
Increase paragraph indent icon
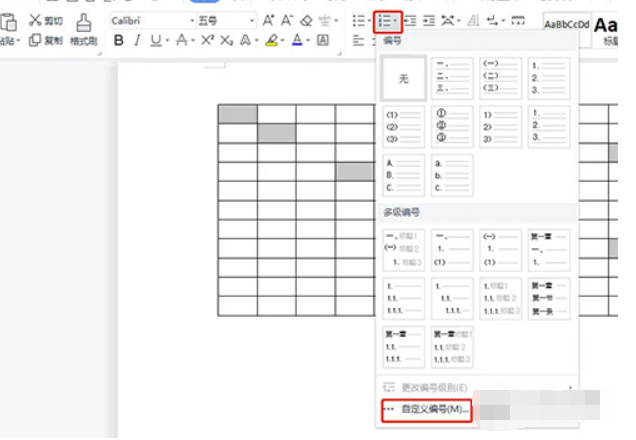(429, 20)
